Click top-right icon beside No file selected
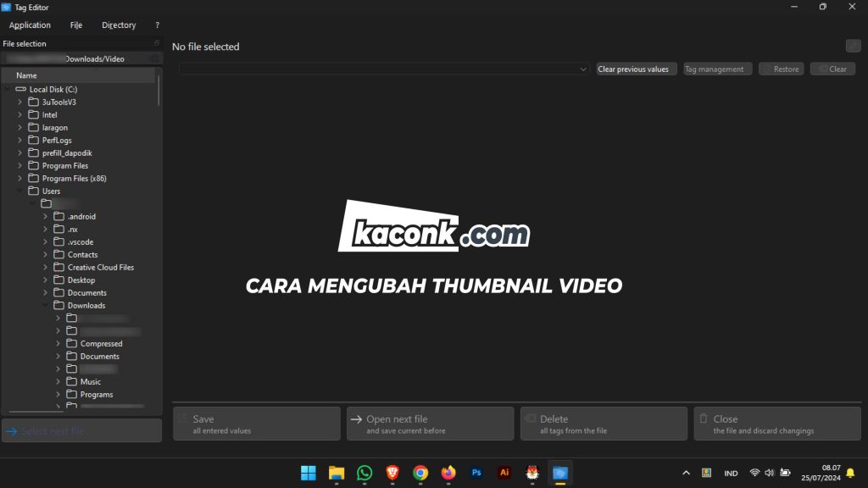Screen dimensions: 868x488 click(x=853, y=46)
